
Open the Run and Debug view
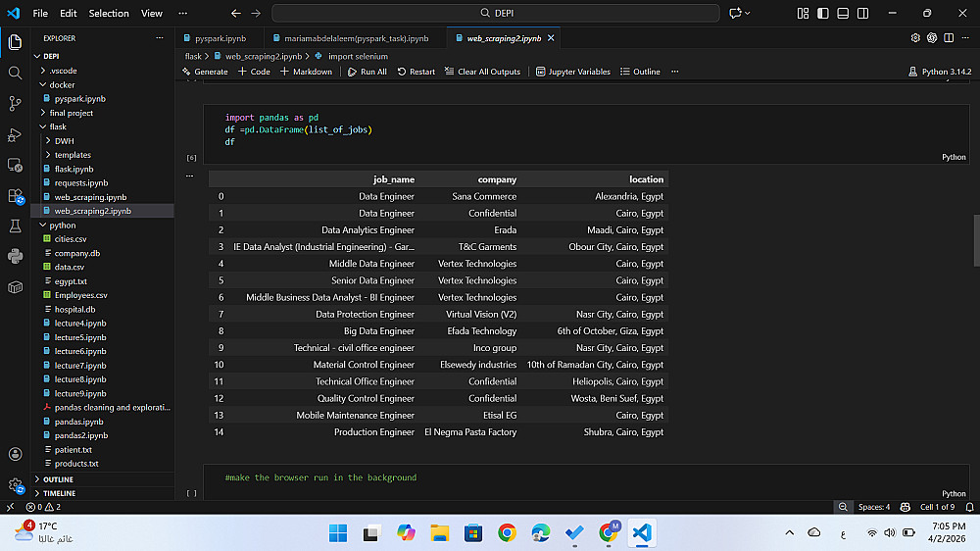[15, 134]
